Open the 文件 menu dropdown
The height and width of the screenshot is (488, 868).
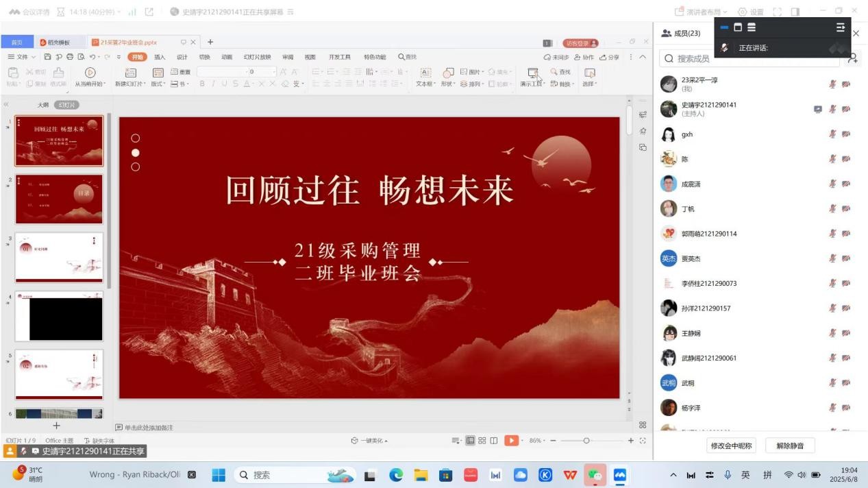(x=22, y=57)
